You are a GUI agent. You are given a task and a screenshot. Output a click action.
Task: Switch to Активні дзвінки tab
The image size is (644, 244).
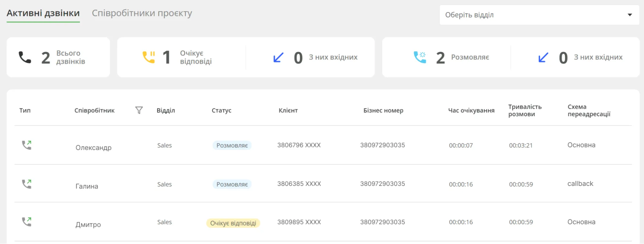point(43,13)
